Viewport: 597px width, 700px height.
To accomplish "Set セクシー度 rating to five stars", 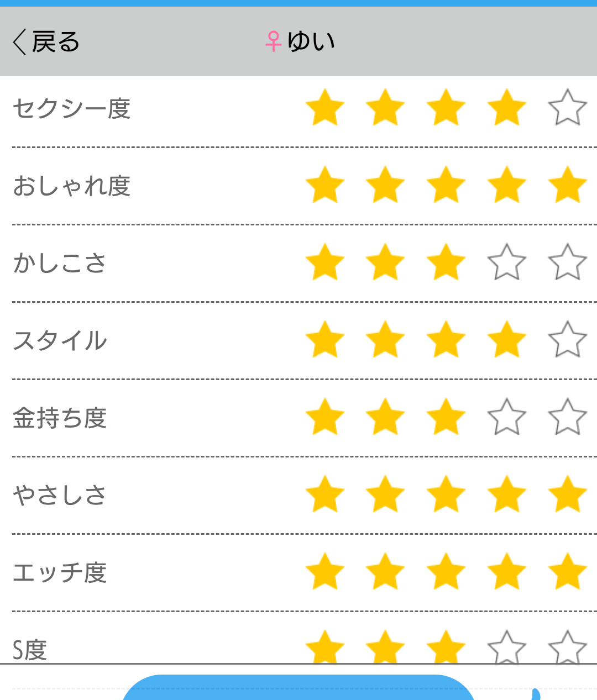I will 567,108.
